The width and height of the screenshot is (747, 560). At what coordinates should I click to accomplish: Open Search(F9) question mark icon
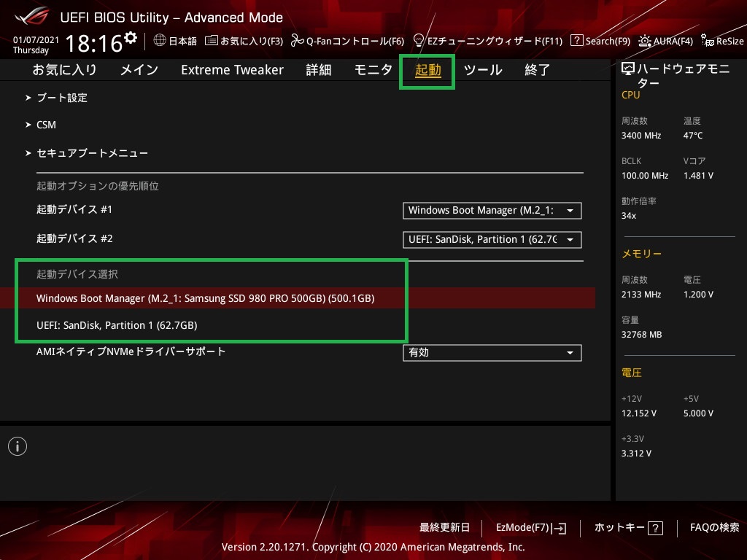(576, 41)
